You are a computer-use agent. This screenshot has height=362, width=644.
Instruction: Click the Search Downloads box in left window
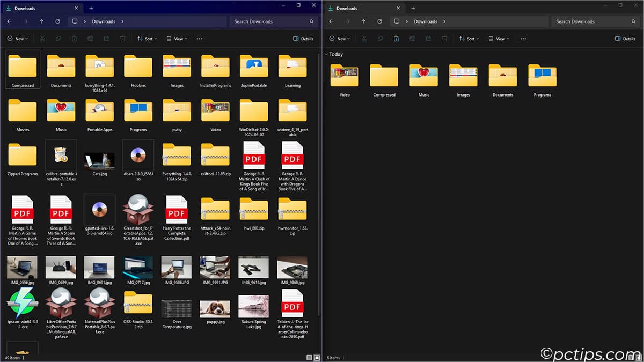pyautogui.click(x=274, y=21)
